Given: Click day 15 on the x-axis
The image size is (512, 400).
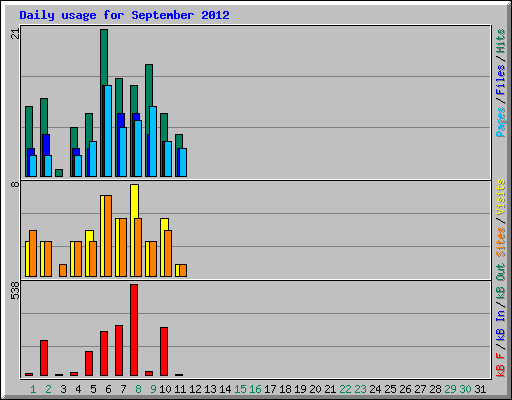Looking at the screenshot, I should [x=240, y=389].
